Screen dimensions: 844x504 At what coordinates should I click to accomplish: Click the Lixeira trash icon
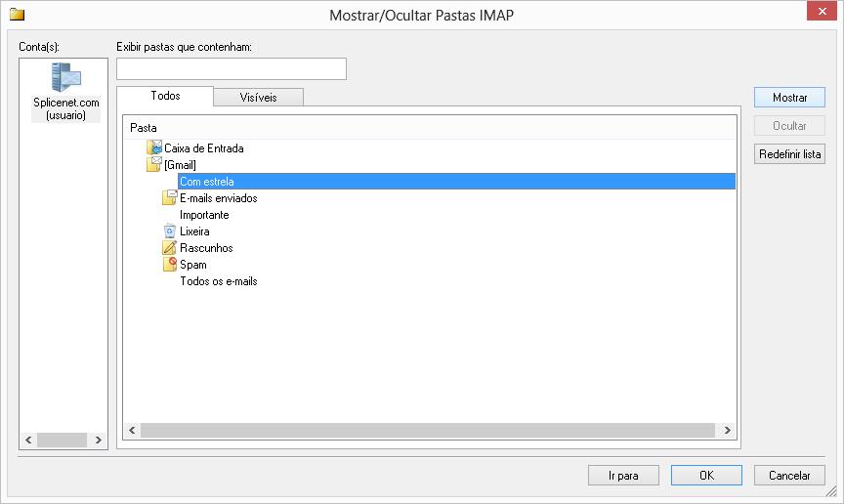(x=170, y=231)
